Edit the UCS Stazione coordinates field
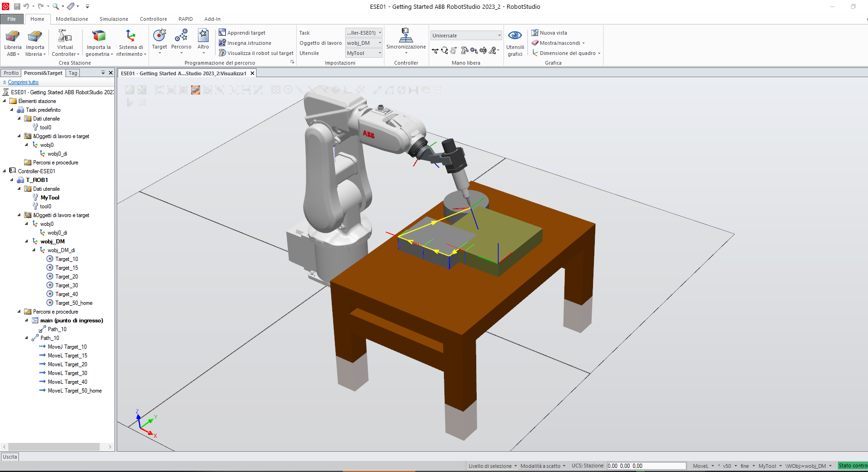This screenshot has width=868, height=472. (x=646, y=466)
